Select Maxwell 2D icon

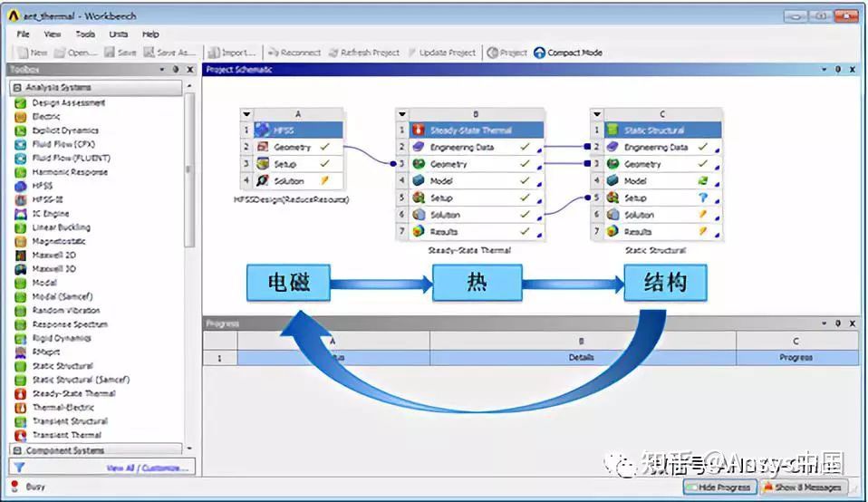tap(21, 256)
